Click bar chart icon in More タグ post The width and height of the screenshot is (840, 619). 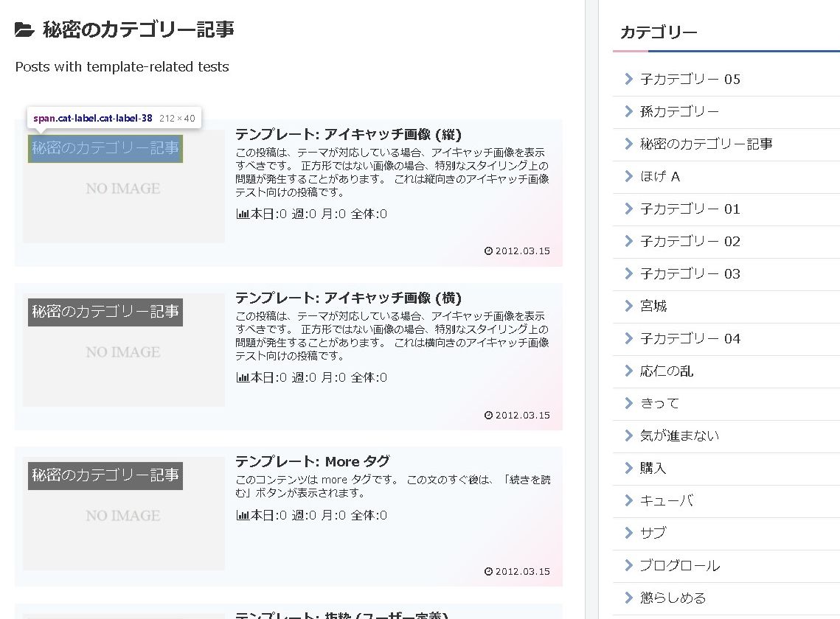pos(243,515)
